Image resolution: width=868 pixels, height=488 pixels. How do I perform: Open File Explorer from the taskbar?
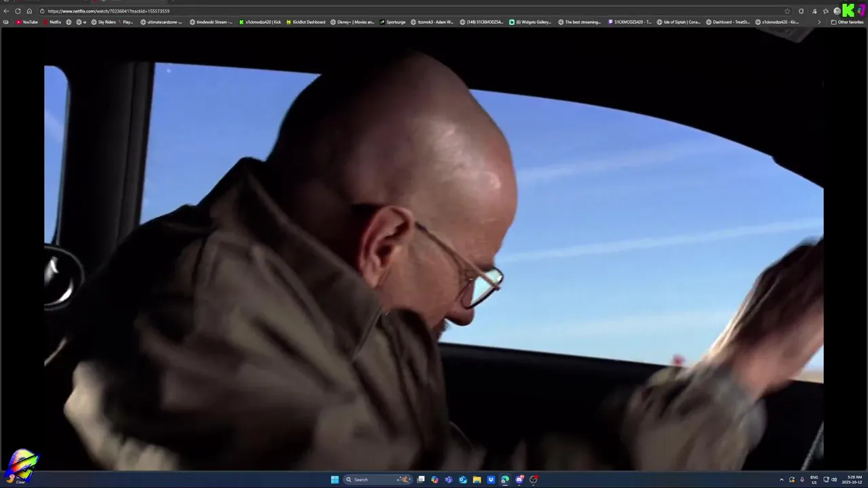(477, 479)
